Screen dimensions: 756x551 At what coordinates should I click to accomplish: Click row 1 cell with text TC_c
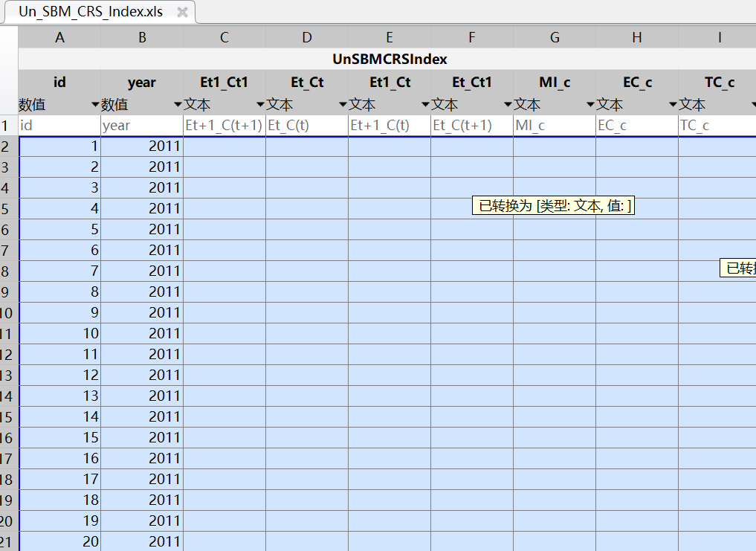[x=717, y=126]
